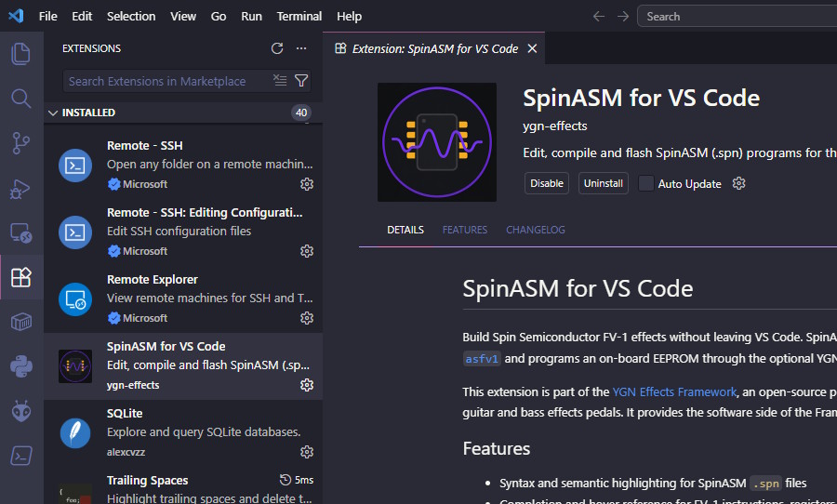
Task: Manage the SQLite extension gear
Action: point(306,452)
